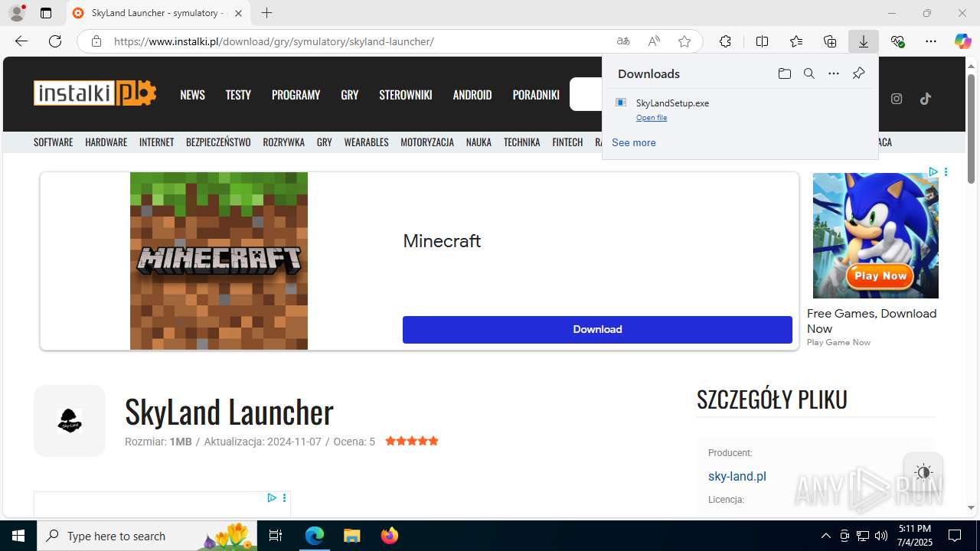The image size is (980, 551).
Task: Open the NEWS menu item
Action: tap(192, 95)
